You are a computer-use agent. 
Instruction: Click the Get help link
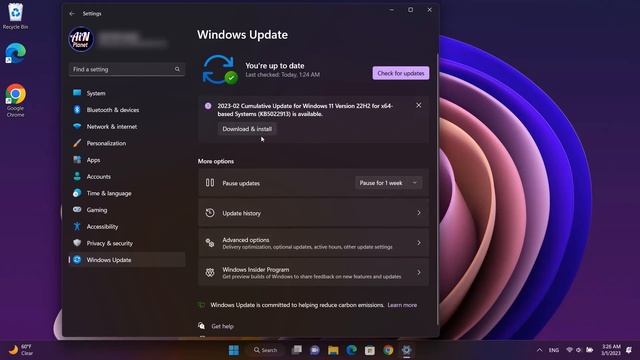coord(222,326)
